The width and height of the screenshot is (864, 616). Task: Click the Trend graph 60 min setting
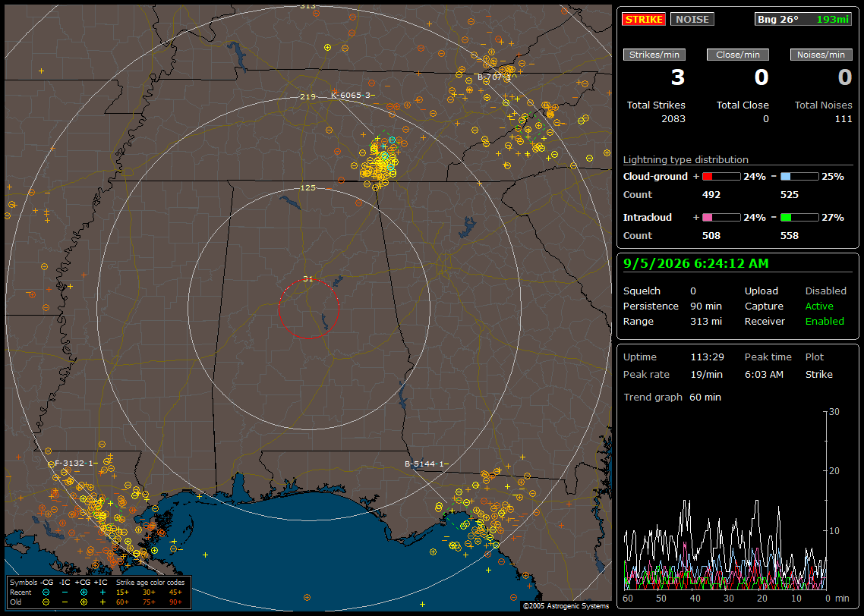672,398
